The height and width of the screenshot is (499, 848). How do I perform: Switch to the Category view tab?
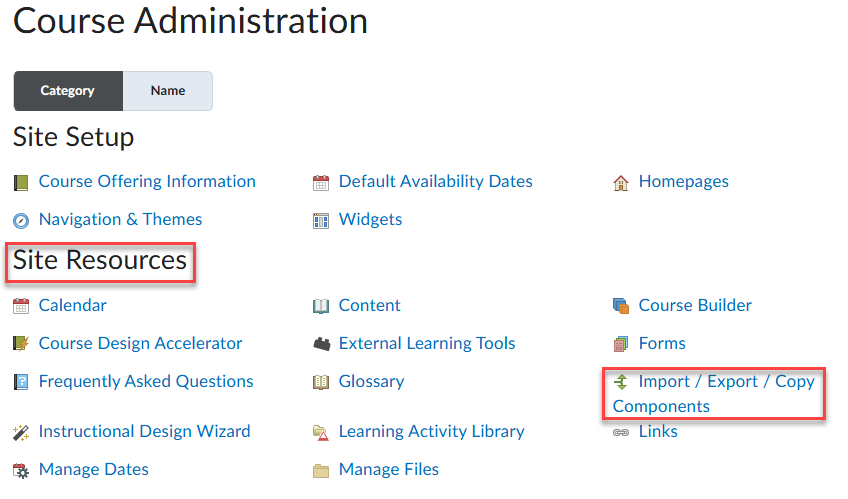(68, 91)
